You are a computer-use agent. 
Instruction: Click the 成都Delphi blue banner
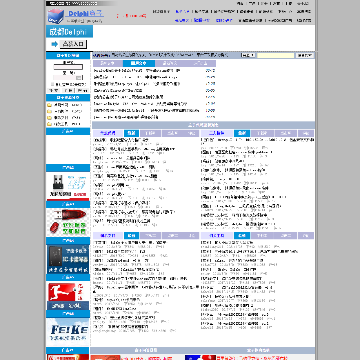point(69,32)
